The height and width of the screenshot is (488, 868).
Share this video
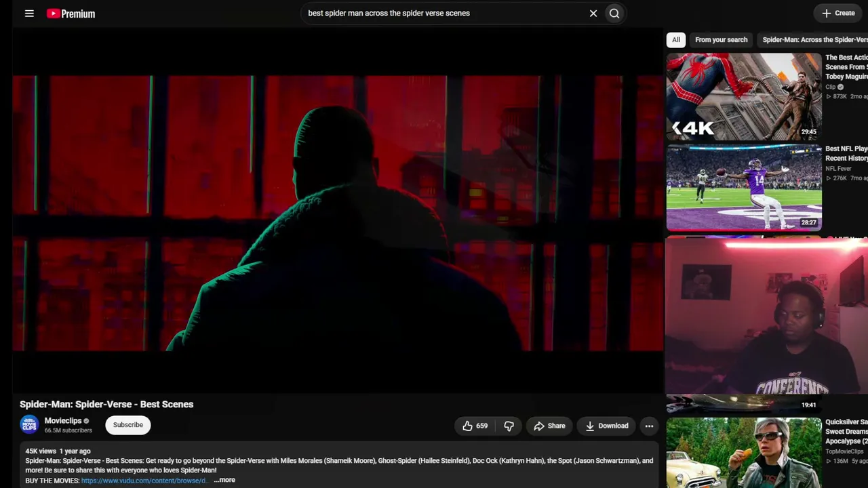(x=549, y=426)
